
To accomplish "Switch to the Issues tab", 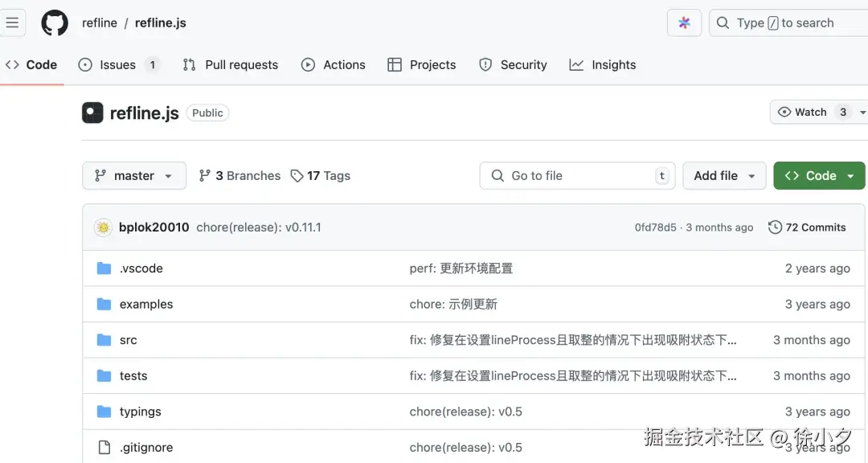I will tap(117, 64).
